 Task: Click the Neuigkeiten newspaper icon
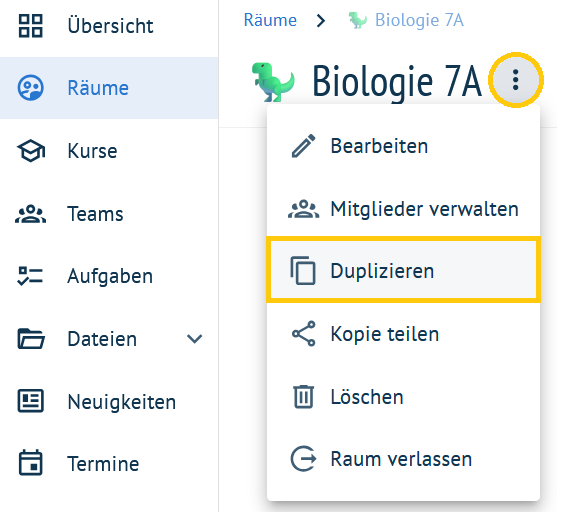point(30,401)
